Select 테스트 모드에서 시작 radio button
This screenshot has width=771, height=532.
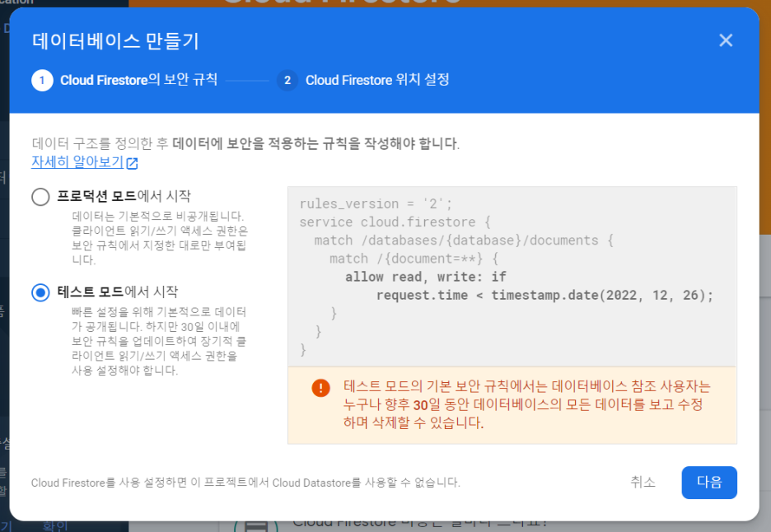(x=40, y=292)
